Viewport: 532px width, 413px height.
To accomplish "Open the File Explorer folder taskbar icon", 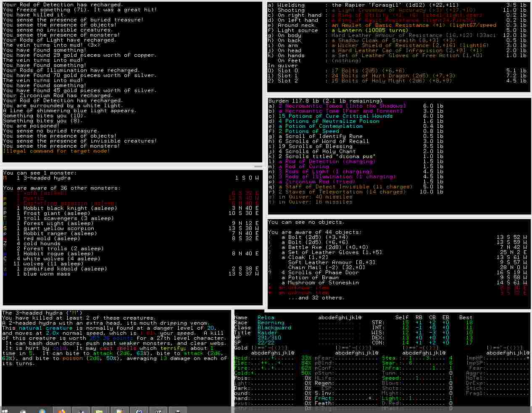I will [99, 410].
